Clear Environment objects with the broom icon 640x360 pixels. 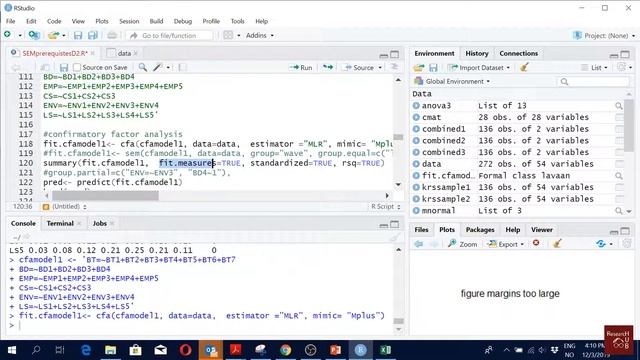pos(524,67)
